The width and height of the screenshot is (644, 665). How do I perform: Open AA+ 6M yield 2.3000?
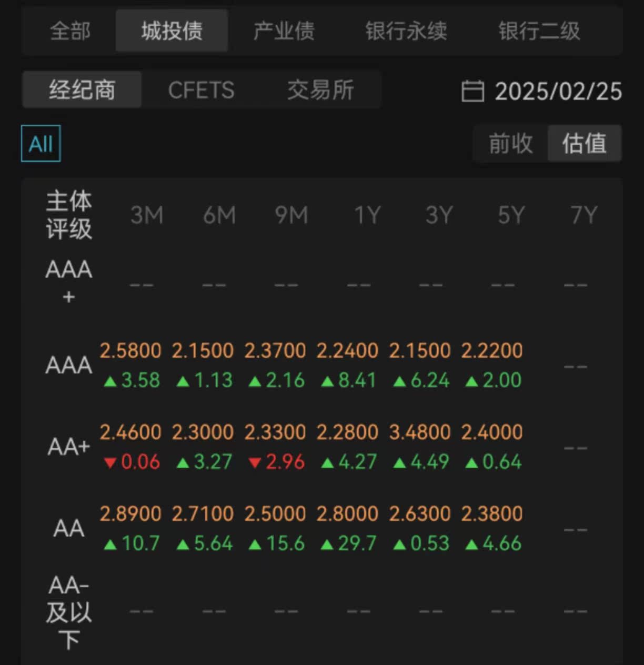click(203, 432)
